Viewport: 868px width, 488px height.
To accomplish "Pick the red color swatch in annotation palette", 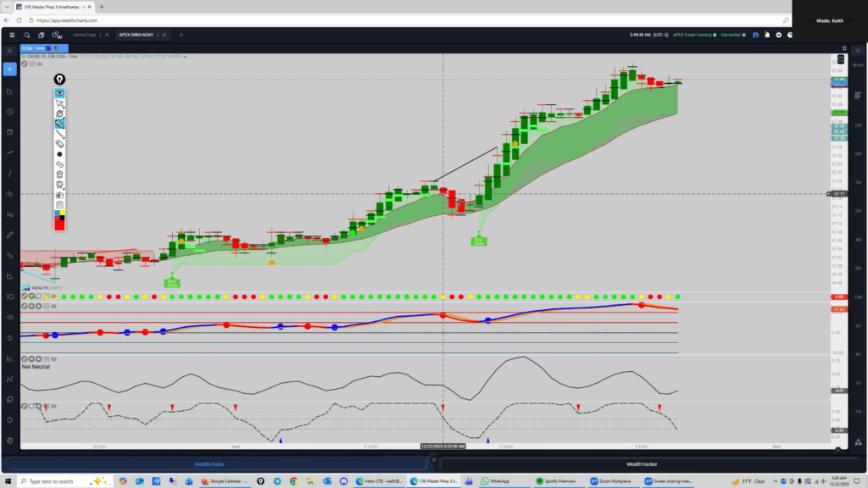I will 60,224.
